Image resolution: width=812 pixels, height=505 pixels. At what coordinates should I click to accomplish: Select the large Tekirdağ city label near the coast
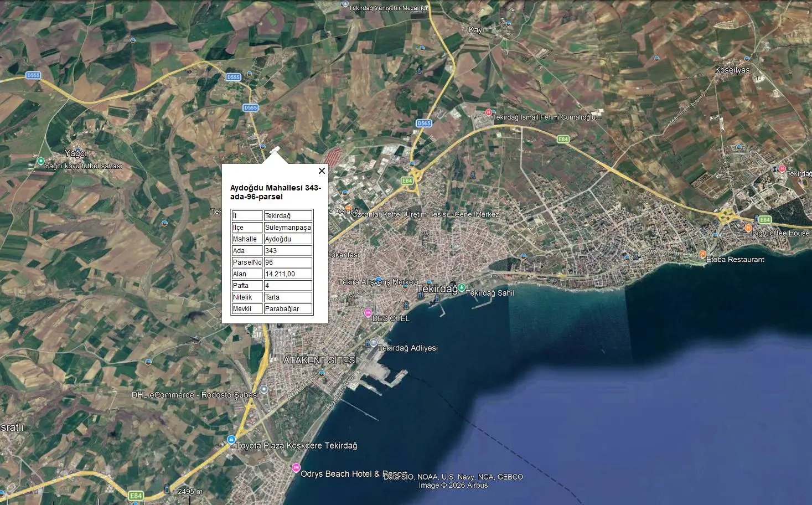click(437, 289)
